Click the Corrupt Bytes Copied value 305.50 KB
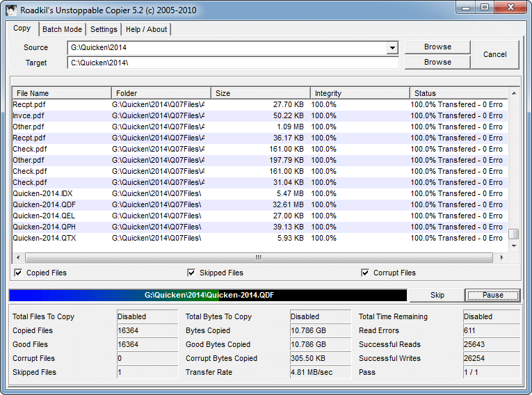532x395 pixels. point(321,358)
